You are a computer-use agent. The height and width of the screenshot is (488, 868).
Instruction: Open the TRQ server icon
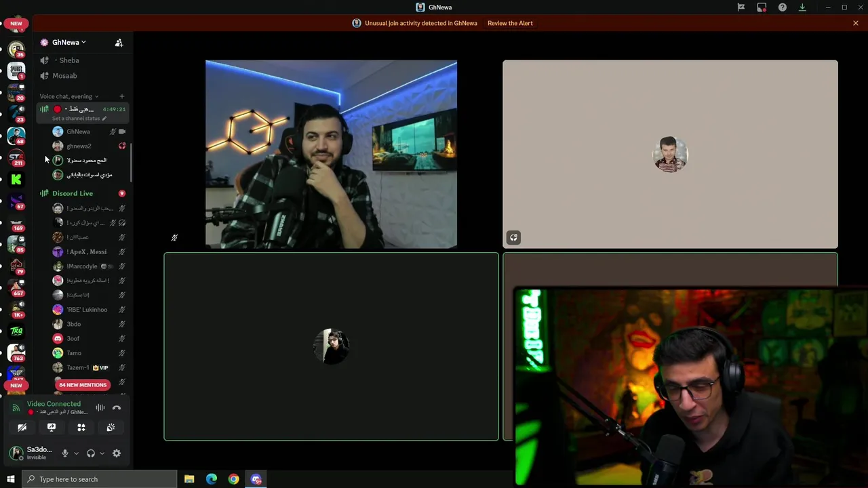click(x=16, y=331)
